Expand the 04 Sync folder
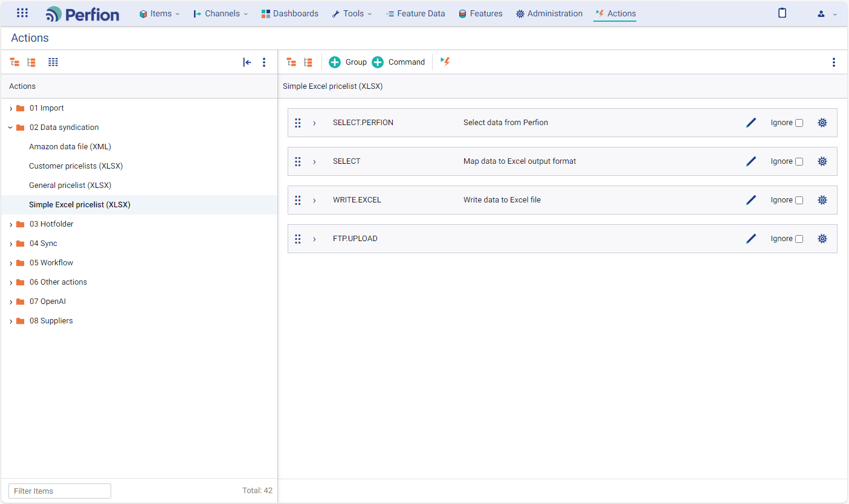This screenshot has height=504, width=849. click(11, 244)
